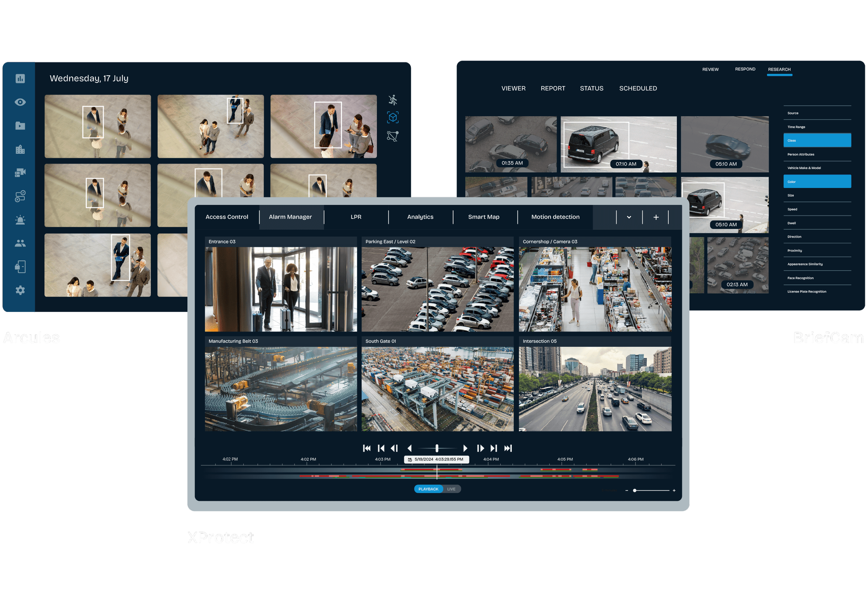Add a new tab with the plus button
The height and width of the screenshot is (614, 868).
[656, 217]
